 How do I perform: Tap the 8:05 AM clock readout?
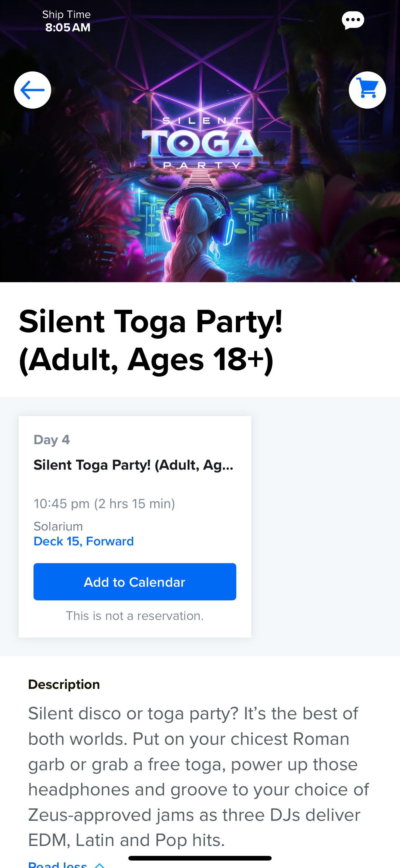[x=68, y=27]
